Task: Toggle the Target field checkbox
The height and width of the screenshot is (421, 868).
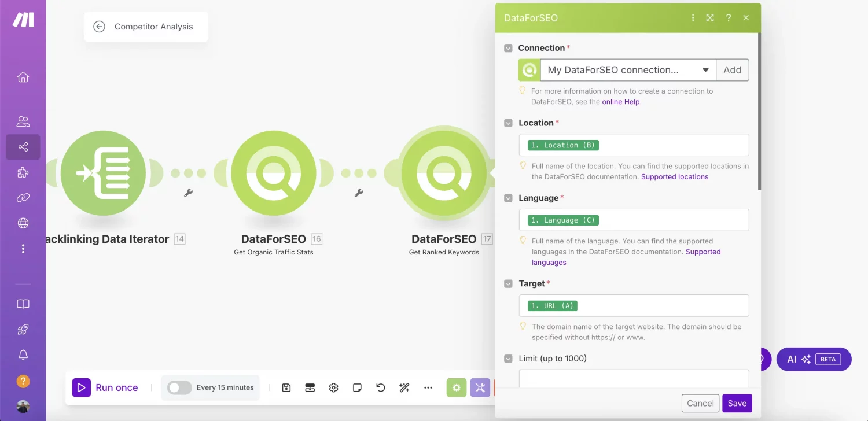Action: [x=508, y=284]
